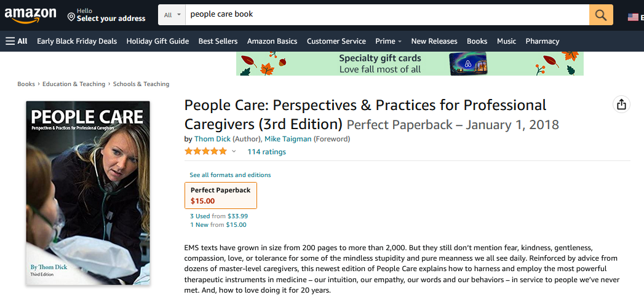Image resolution: width=644 pixels, height=300 pixels.
Task: Click the share icon beside title
Action: click(621, 105)
